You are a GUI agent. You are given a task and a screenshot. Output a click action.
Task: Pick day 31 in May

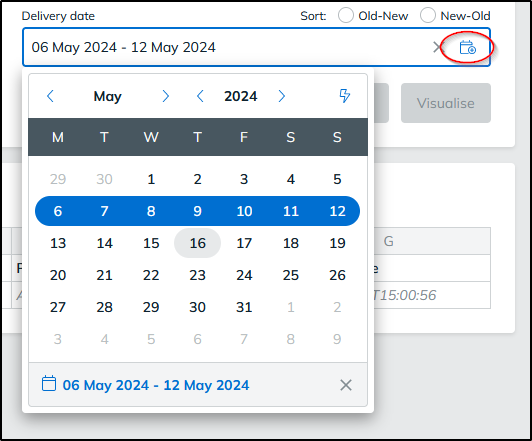[x=244, y=307]
